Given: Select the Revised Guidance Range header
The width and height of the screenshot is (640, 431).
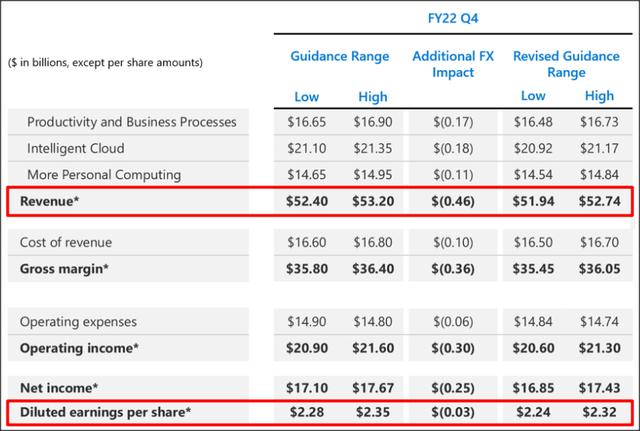Looking at the screenshot, I should pyautogui.click(x=566, y=65).
